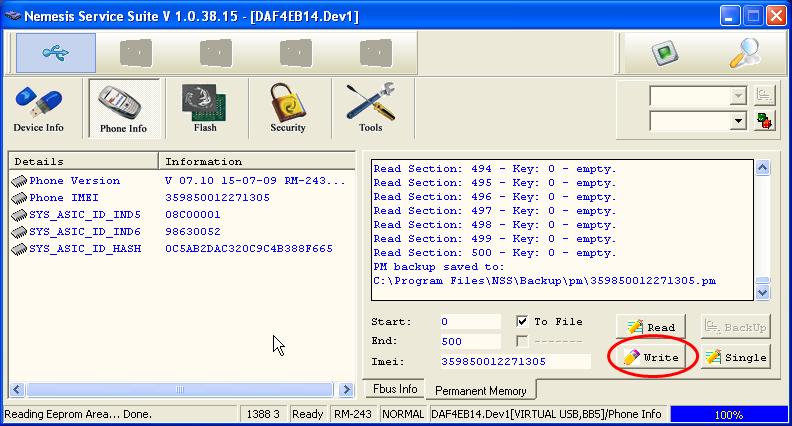Click the SYS_ASIC_ID_IND6 chip icon
Image resolution: width=792 pixels, height=426 pixels.
tap(19, 232)
